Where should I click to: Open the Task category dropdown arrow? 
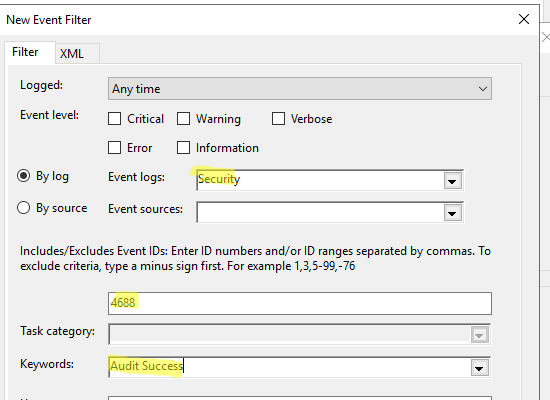pyautogui.click(x=479, y=335)
